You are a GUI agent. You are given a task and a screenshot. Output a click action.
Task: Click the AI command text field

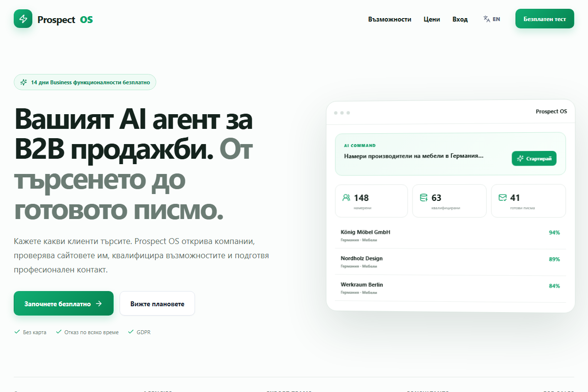(x=414, y=156)
